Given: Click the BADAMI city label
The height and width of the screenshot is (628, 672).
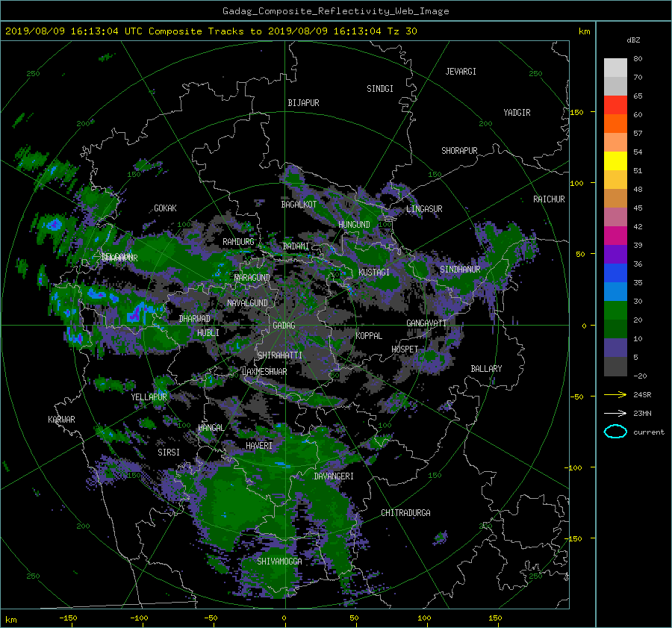Looking at the screenshot, I should [x=296, y=246].
